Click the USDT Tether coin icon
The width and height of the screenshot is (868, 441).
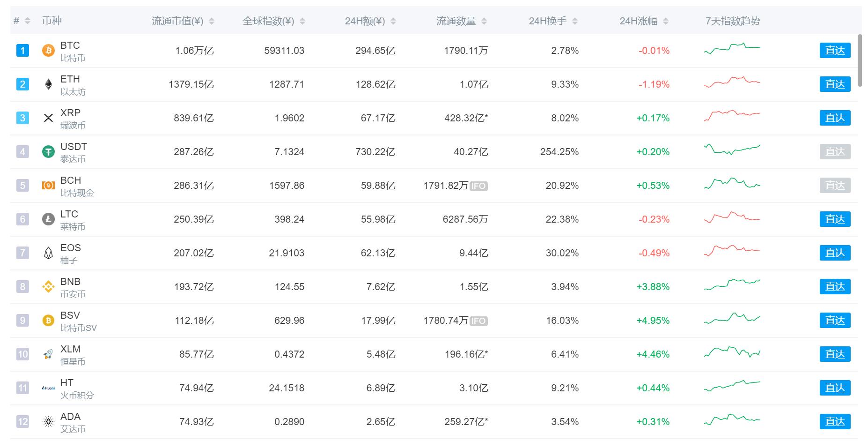(x=48, y=151)
